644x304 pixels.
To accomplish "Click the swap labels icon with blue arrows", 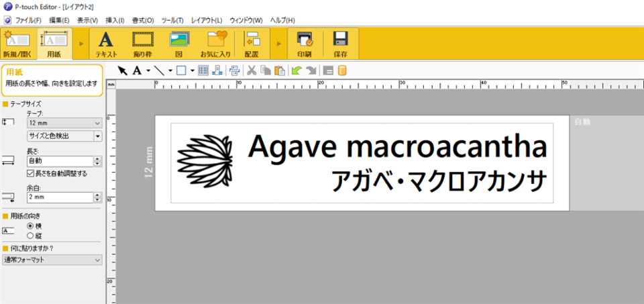I will [x=235, y=70].
